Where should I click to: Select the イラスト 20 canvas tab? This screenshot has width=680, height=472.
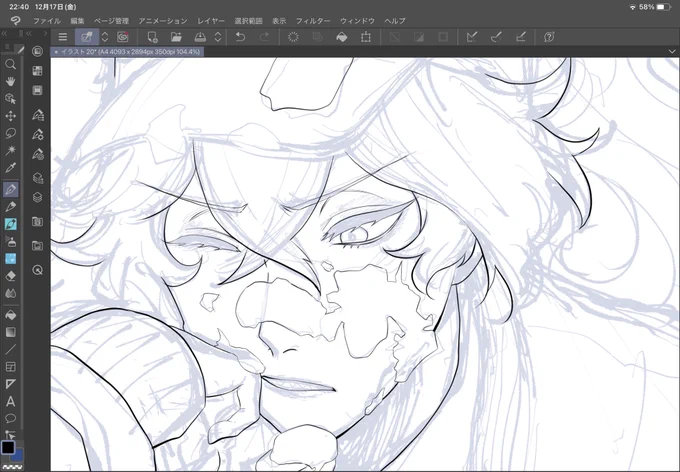[127, 52]
